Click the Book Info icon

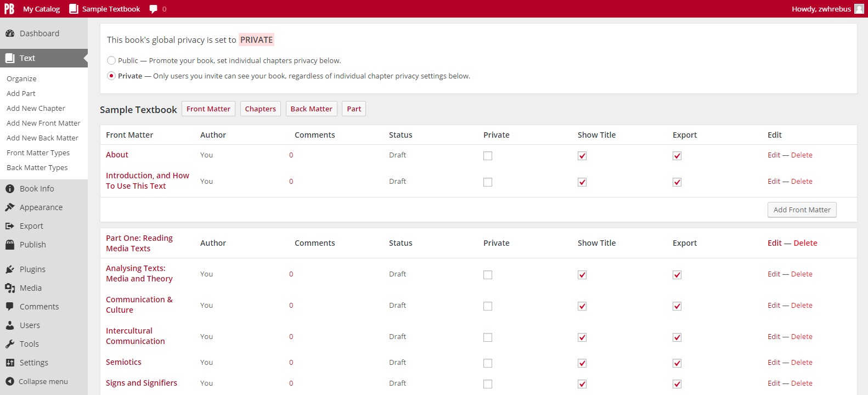(x=10, y=189)
